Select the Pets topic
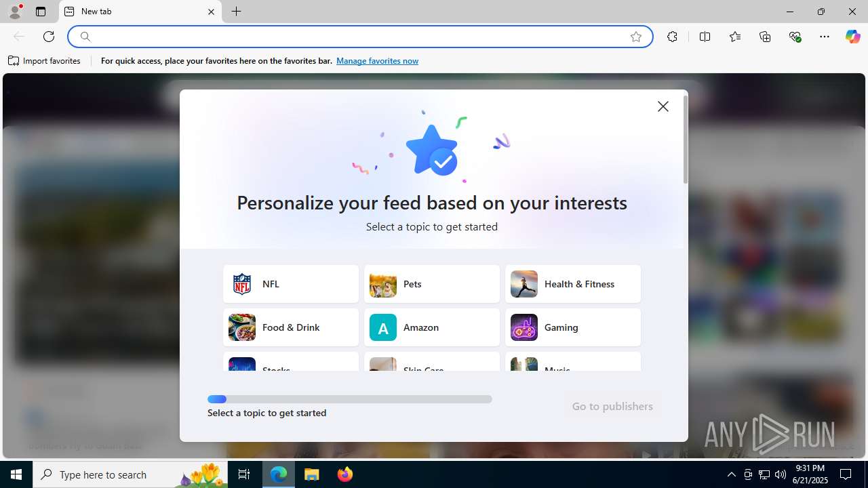868x488 pixels. point(432,284)
